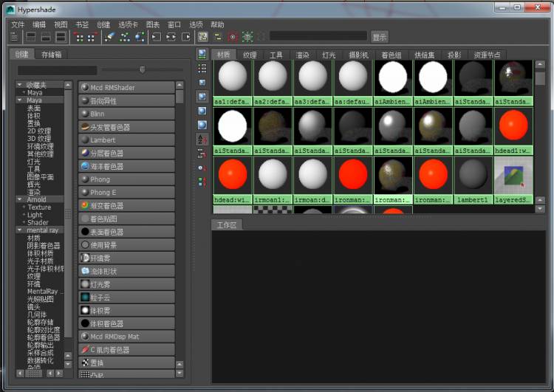Show input and output connections icon
The image size is (554, 392).
[x=171, y=37]
